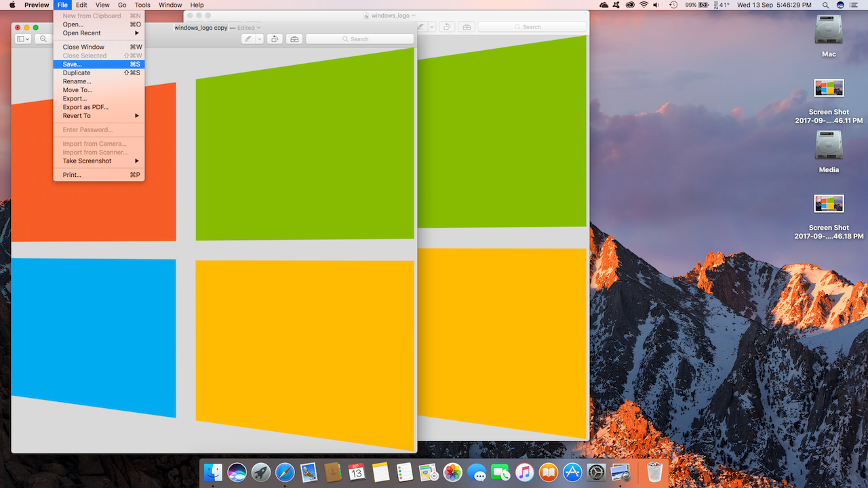Open the Calendar app in the Dock
868x488 pixels.
(357, 472)
